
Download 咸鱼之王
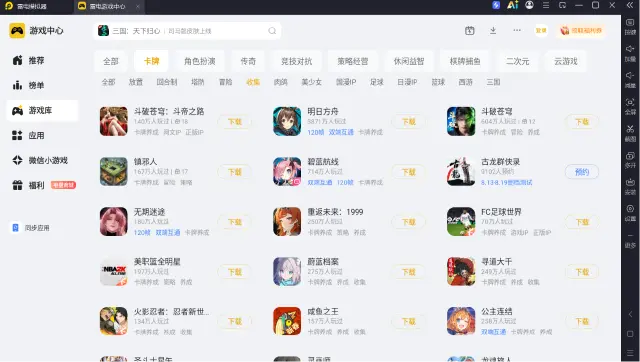pos(409,322)
